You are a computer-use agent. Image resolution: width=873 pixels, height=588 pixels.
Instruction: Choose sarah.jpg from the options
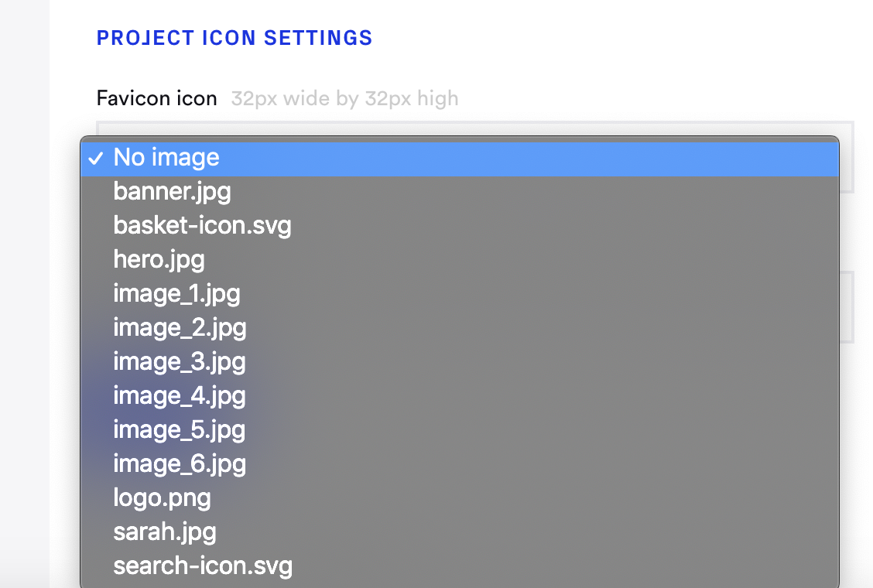[x=165, y=532]
